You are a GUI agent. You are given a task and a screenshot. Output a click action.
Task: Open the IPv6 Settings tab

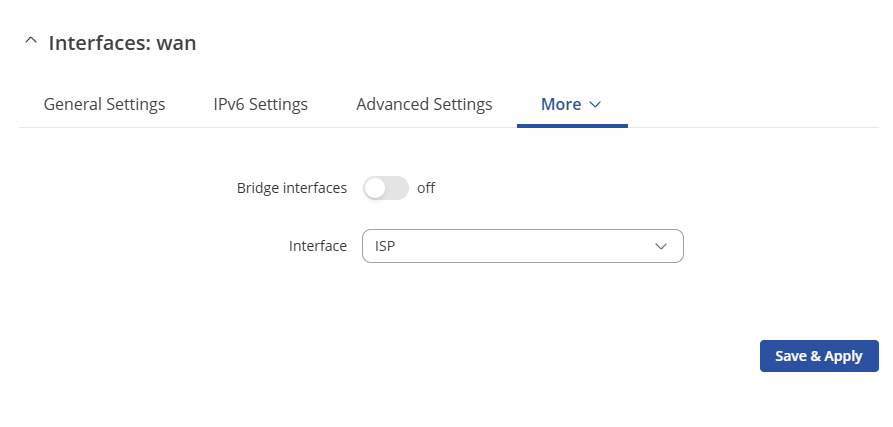click(261, 104)
